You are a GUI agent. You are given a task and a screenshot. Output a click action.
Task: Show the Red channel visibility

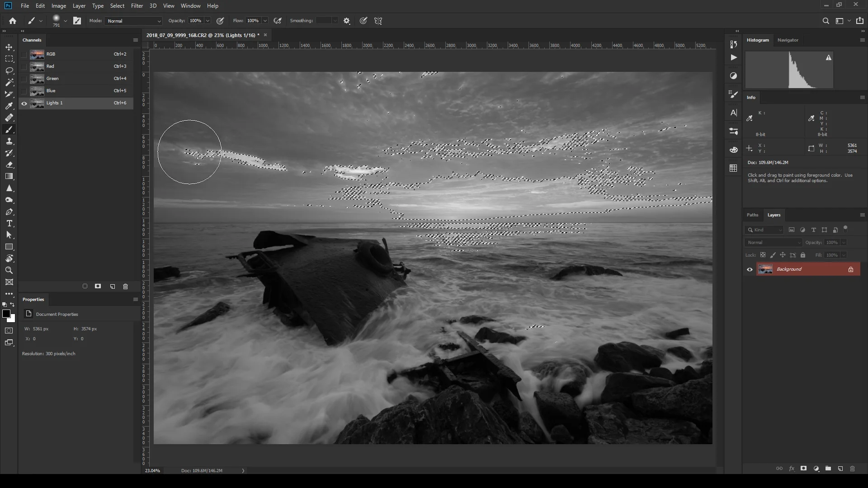(x=24, y=66)
